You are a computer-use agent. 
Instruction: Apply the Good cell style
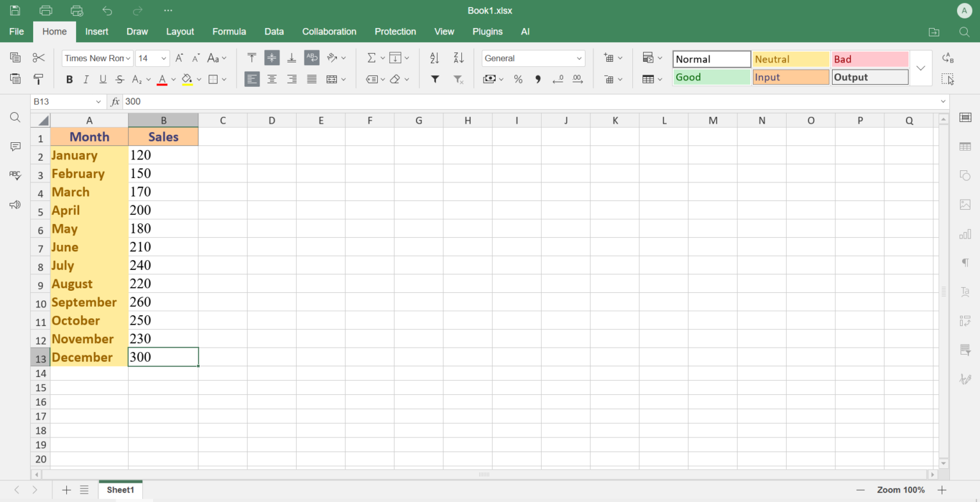711,77
